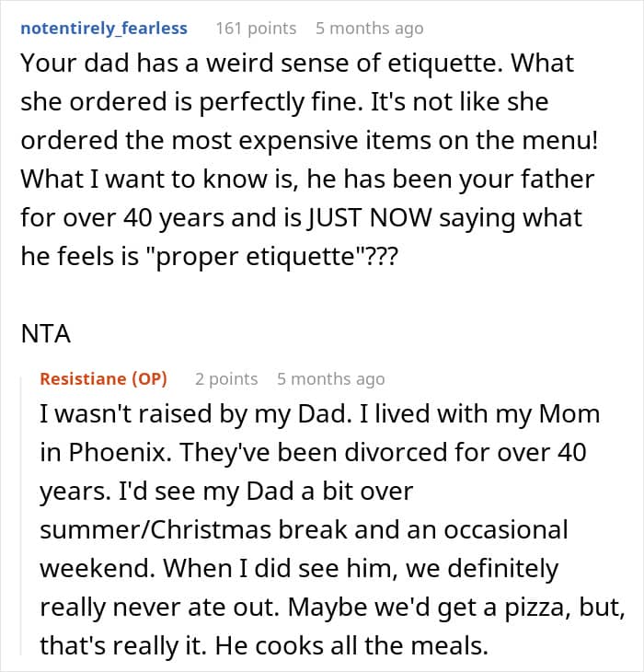Click the sentence "He cooks all the meals."
644x672 pixels.
(x=351, y=646)
